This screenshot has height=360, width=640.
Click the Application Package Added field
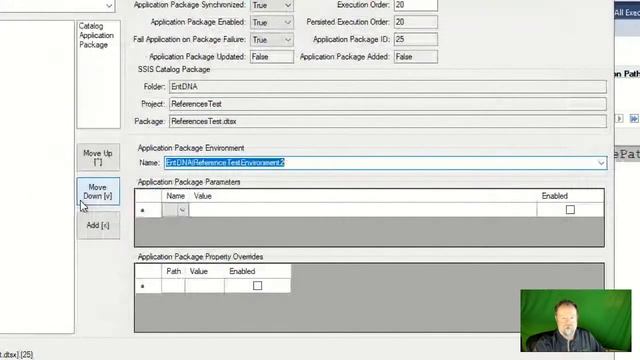416,57
